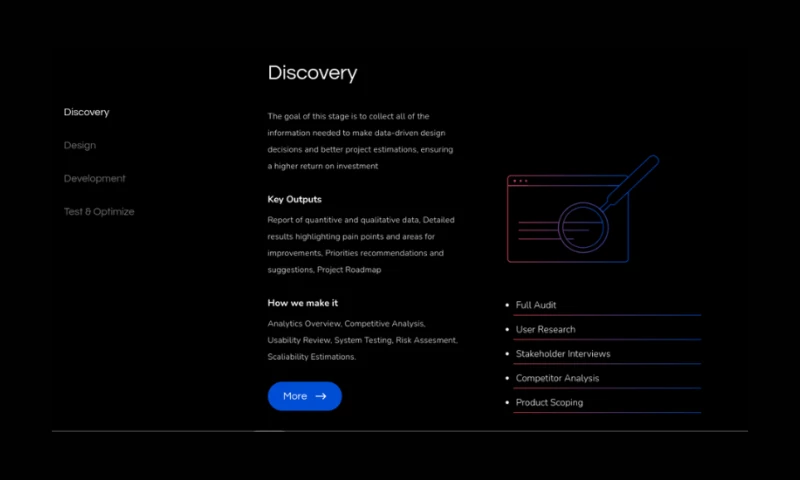Click the bullet point beside Full Audit
The width and height of the screenshot is (800, 480).
pyautogui.click(x=507, y=305)
